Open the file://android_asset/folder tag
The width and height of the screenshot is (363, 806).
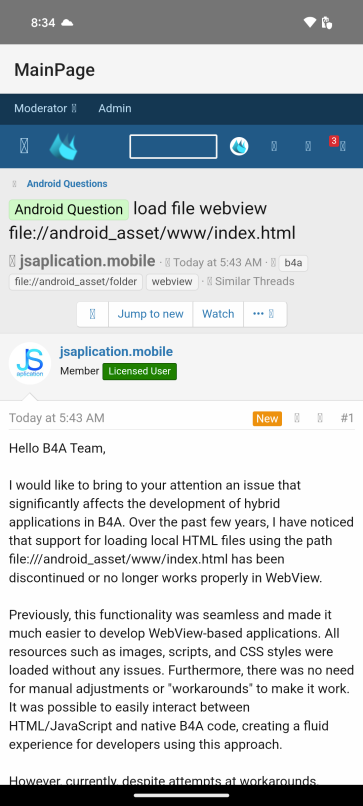[x=76, y=282]
